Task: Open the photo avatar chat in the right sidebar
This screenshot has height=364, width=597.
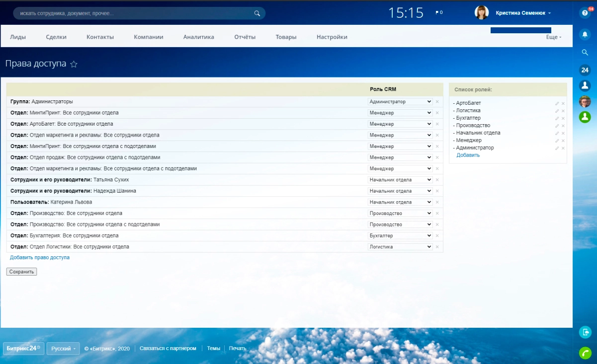Action: (x=585, y=101)
